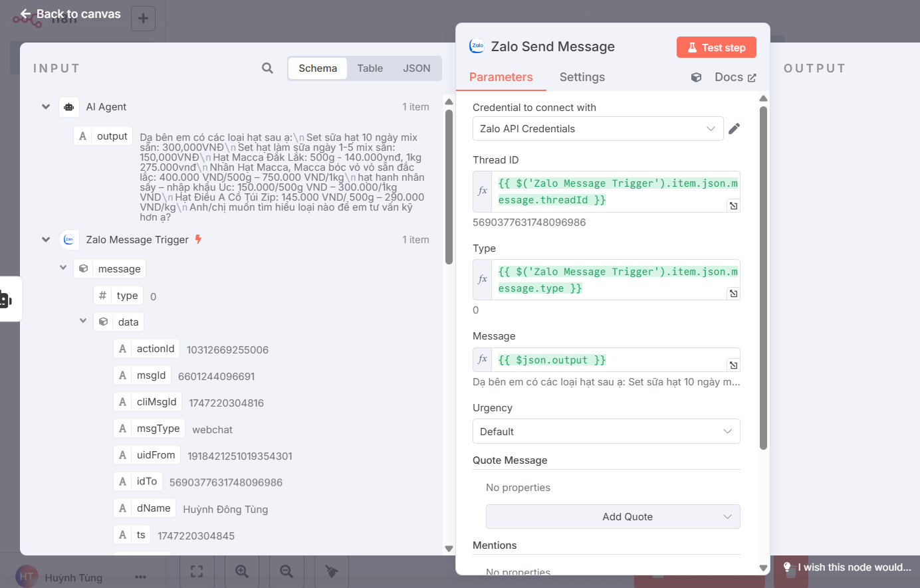This screenshot has height=588, width=920.
Task: Select the uidFrom field
Action: [x=147, y=455]
